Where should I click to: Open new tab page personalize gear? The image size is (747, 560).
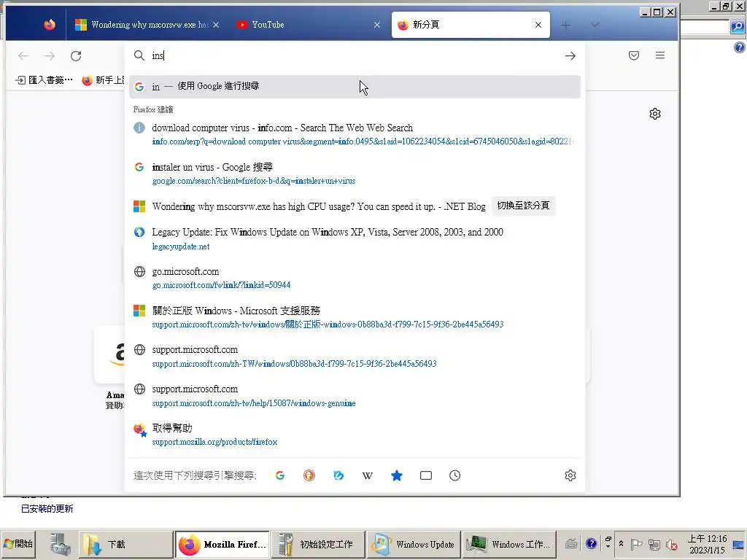(x=655, y=114)
